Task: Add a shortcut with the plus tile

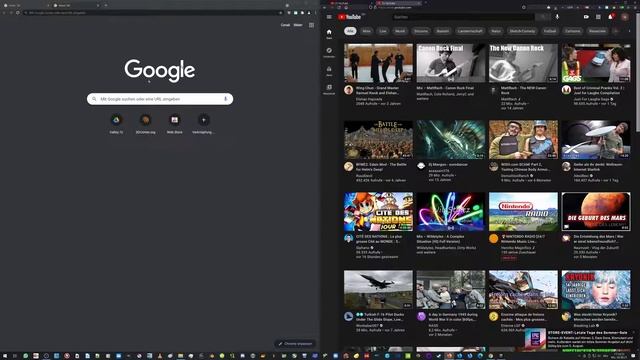Action: tap(203, 123)
